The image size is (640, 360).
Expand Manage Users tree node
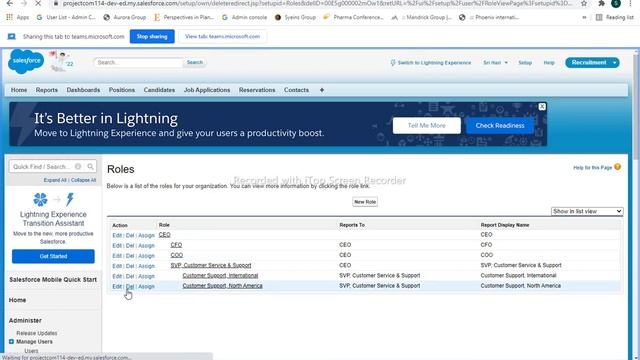[x=11, y=342]
